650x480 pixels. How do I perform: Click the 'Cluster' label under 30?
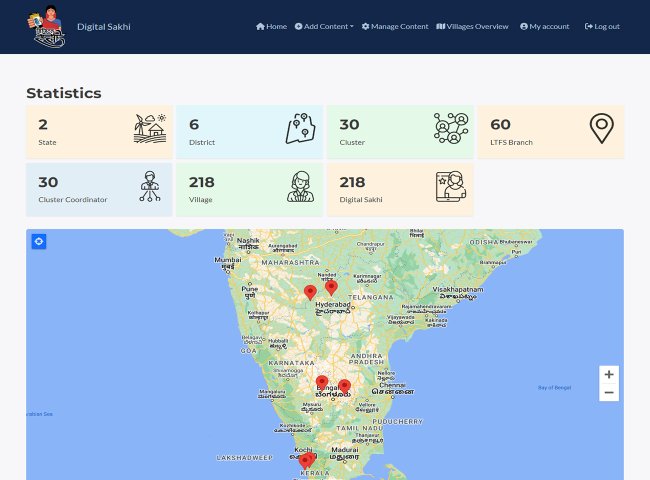[352, 142]
